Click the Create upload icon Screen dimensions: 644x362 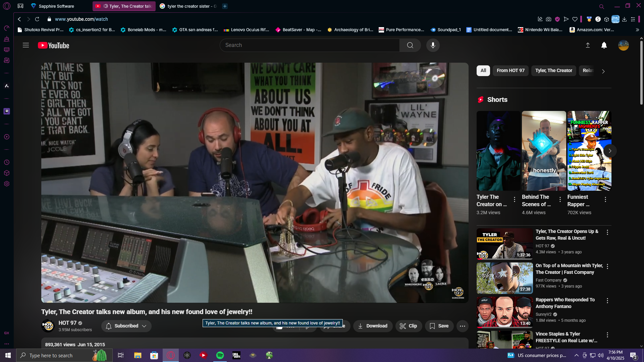point(588,45)
